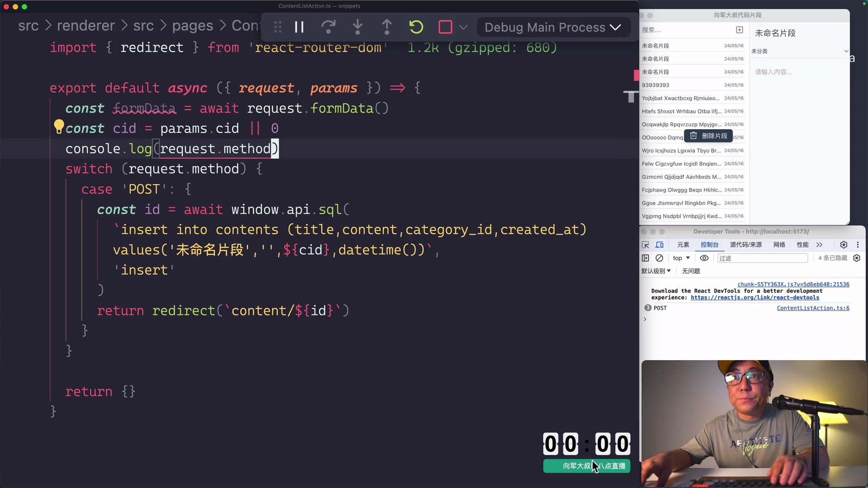
Task: Restart the debug session
Action: [x=416, y=27]
